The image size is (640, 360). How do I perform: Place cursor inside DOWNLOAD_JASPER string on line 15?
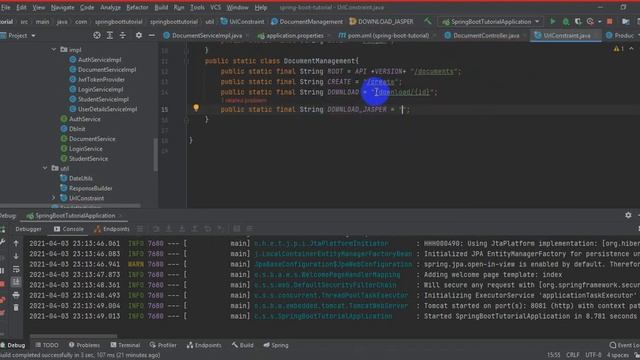point(402,109)
